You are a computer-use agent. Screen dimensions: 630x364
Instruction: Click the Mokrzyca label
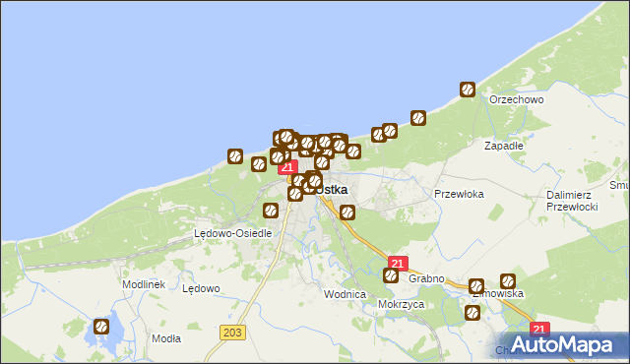(x=401, y=305)
